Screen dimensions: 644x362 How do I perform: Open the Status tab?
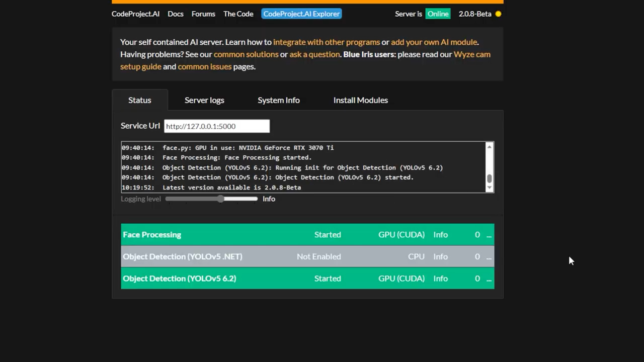140,100
